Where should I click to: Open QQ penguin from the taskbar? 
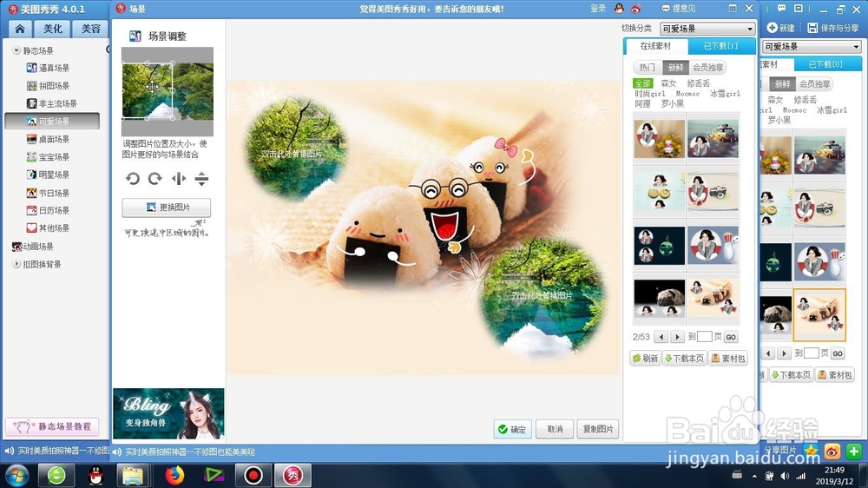tap(95, 475)
